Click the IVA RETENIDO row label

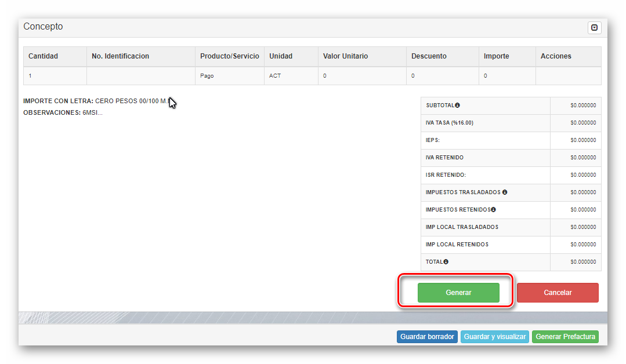[444, 158]
